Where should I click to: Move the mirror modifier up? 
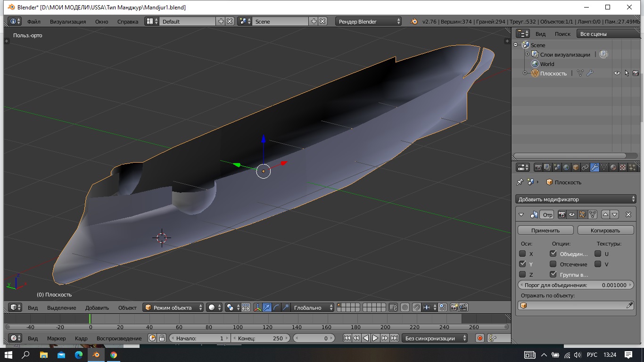pos(605,214)
